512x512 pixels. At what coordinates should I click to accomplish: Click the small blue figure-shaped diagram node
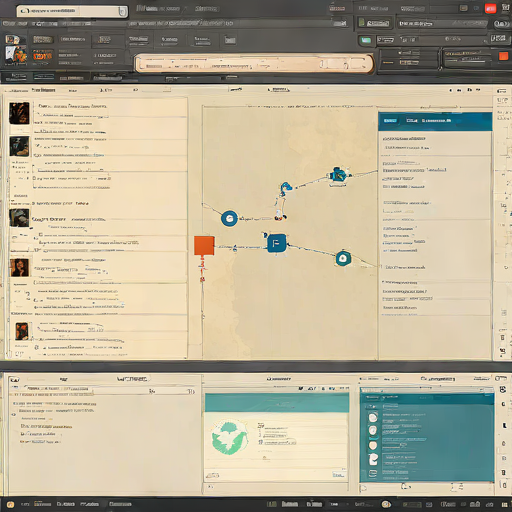(x=285, y=188)
